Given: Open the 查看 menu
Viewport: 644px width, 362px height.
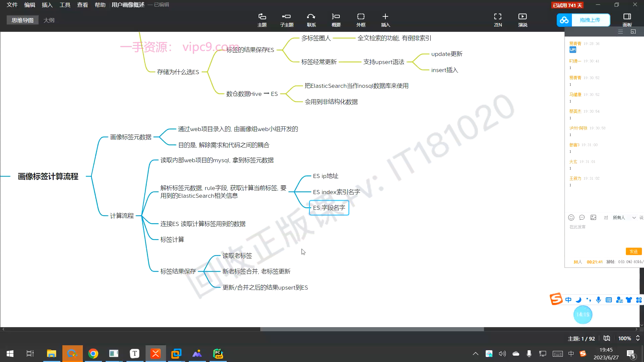Looking at the screenshot, I should point(83,5).
